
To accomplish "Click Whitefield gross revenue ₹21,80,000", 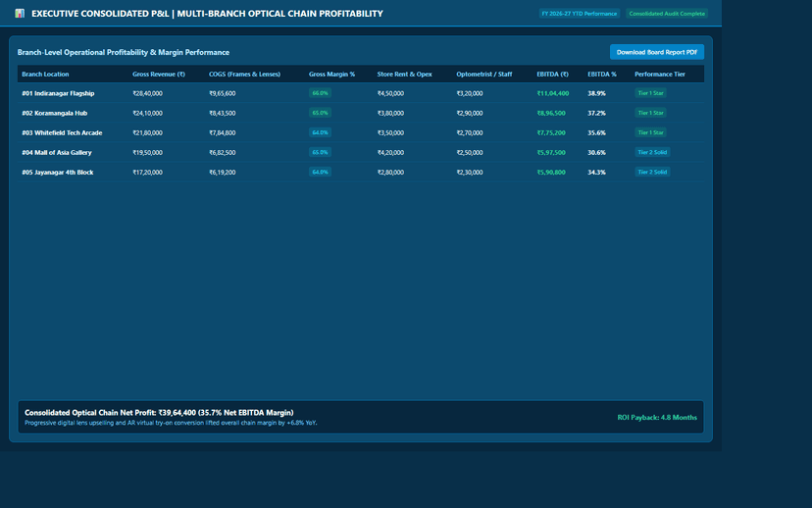I will (147, 132).
